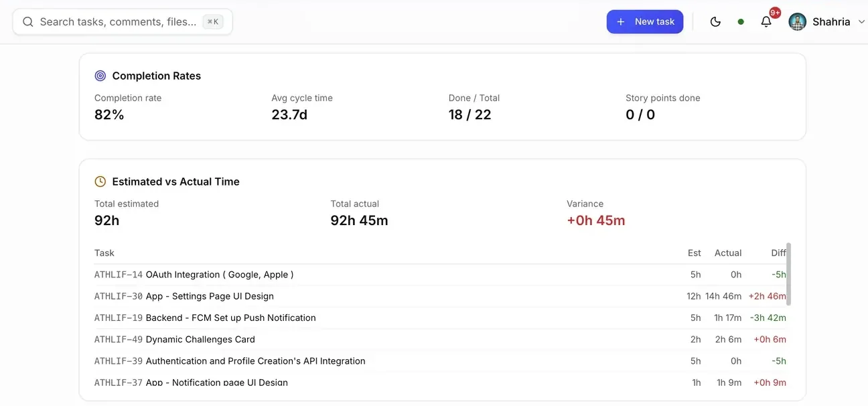Click the 2h 6m actual time cell
The height and width of the screenshot is (406, 868).
pyautogui.click(x=728, y=339)
